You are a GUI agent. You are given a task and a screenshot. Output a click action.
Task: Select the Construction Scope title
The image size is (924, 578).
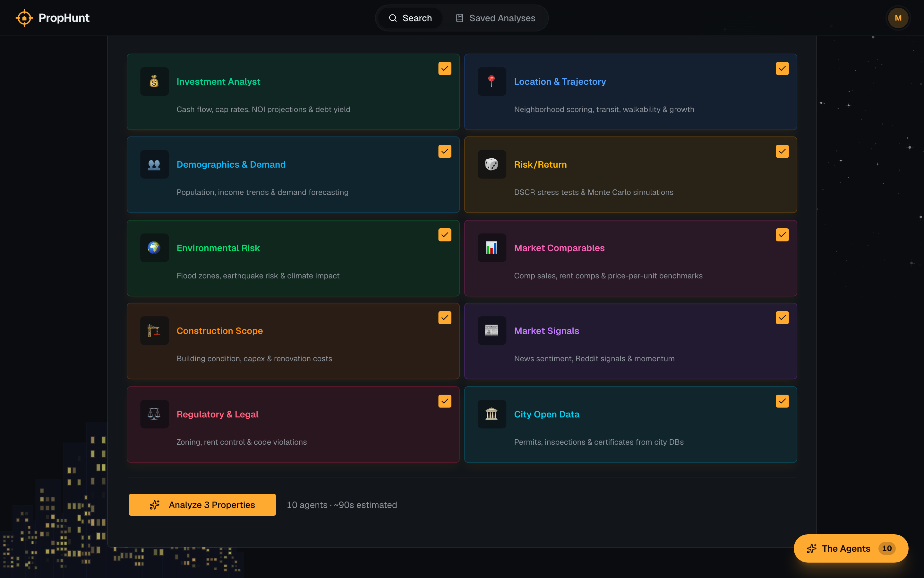coord(219,331)
